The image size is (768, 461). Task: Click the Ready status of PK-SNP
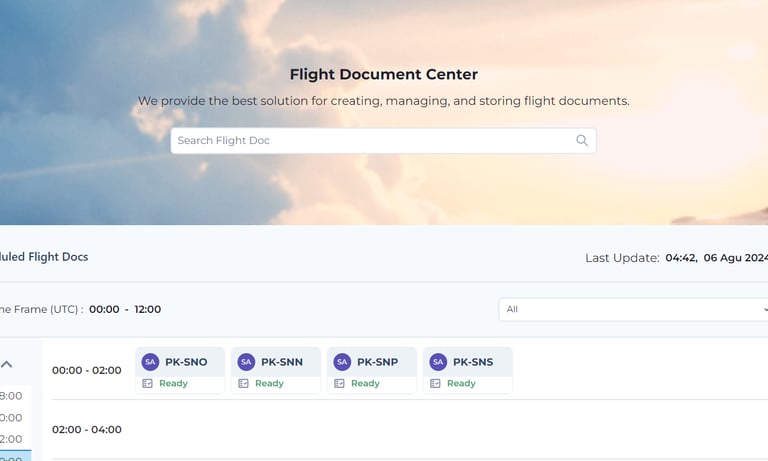coord(365,384)
